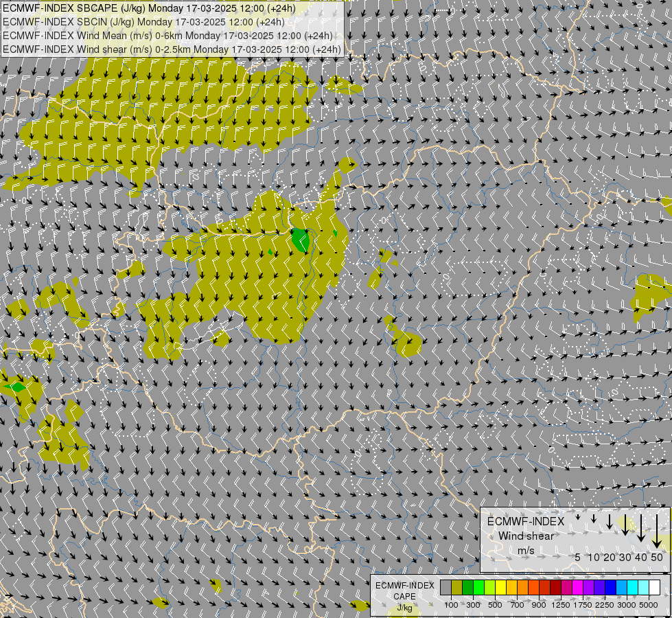Click the Wind Mean 0-6km title line
This screenshot has height=618, width=672.
point(167,36)
